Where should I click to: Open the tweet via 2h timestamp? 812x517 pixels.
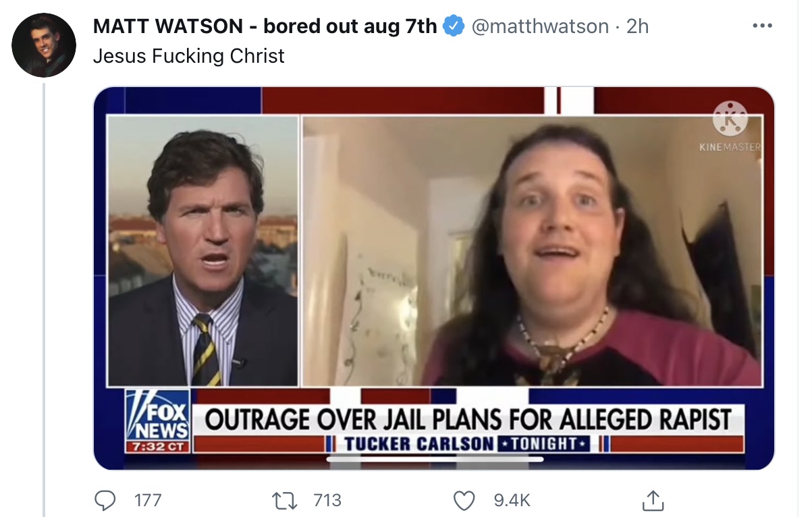point(637,26)
